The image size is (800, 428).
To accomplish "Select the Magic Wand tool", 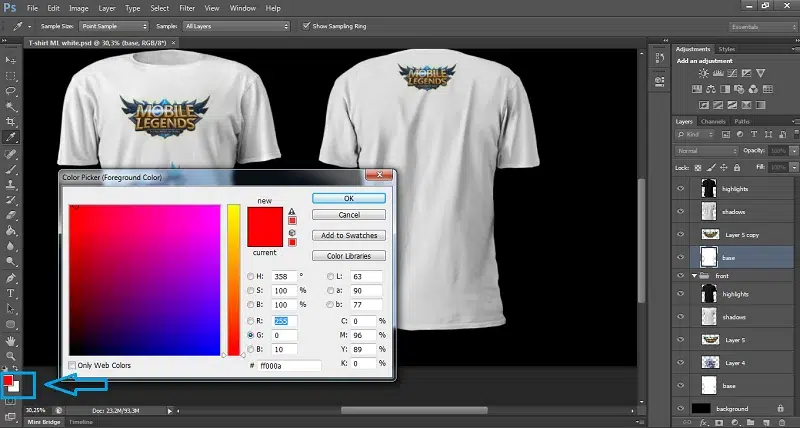I will coord(10,107).
